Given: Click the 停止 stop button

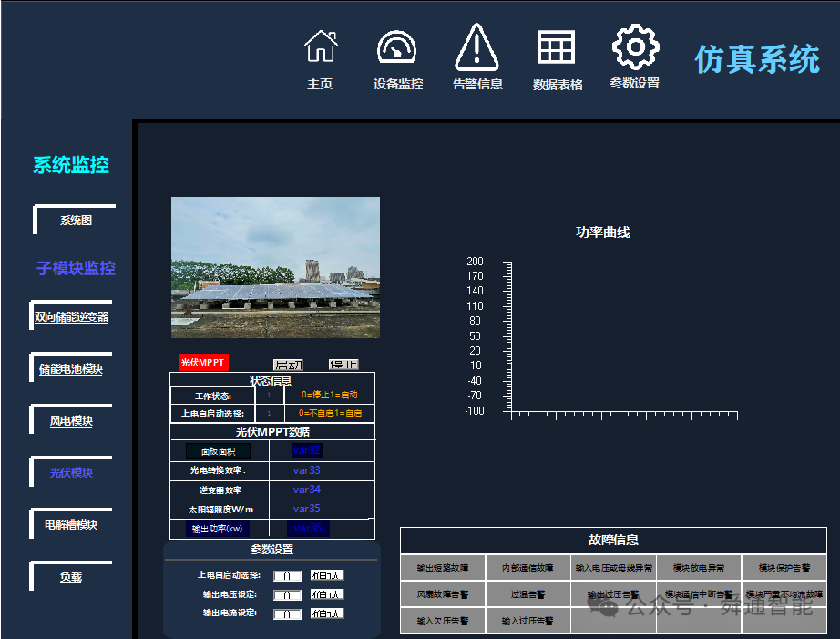Looking at the screenshot, I should point(346,363).
